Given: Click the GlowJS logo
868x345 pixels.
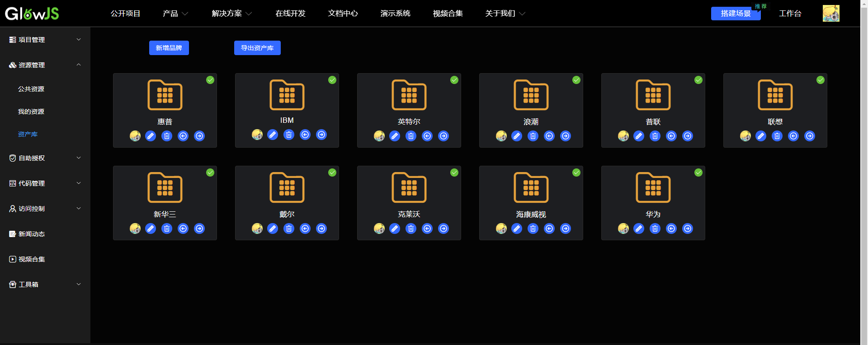Looking at the screenshot, I should 32,14.
